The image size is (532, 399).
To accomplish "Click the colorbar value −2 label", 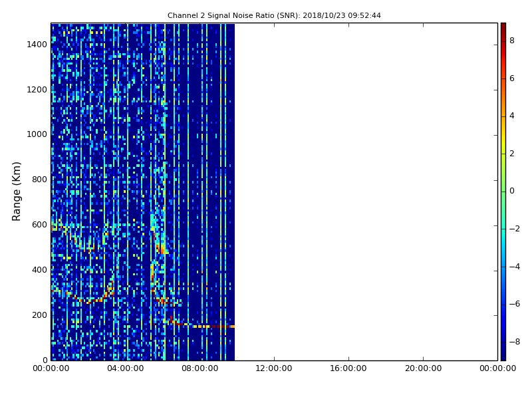I will point(515,229).
